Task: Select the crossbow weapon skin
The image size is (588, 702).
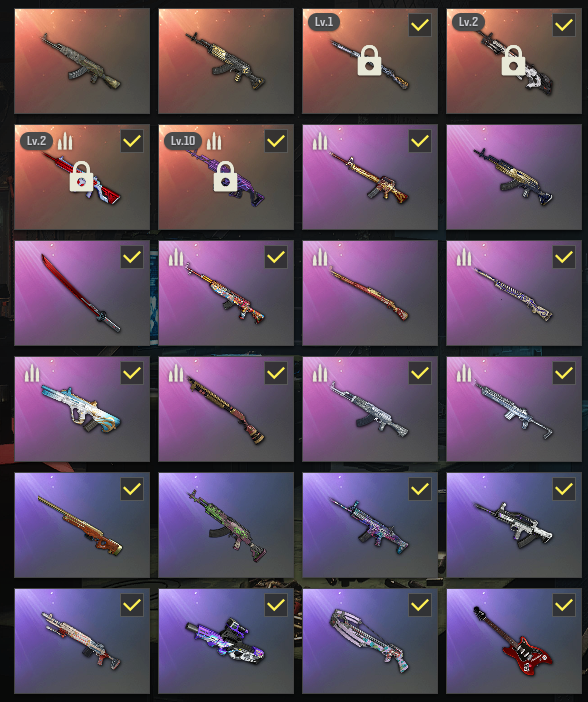Action: point(370,641)
